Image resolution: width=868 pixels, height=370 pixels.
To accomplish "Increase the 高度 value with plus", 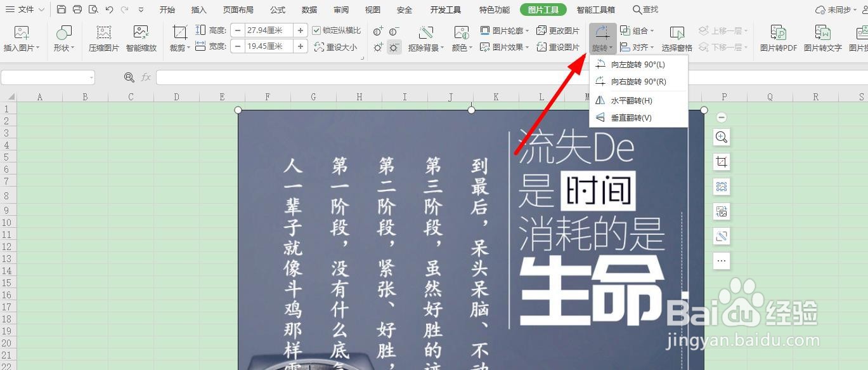I will pos(301,30).
